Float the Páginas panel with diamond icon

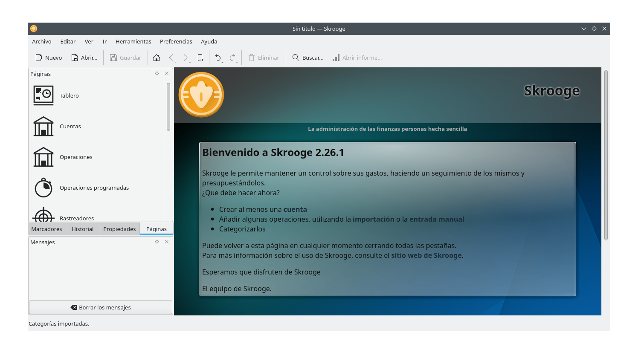[157, 73]
